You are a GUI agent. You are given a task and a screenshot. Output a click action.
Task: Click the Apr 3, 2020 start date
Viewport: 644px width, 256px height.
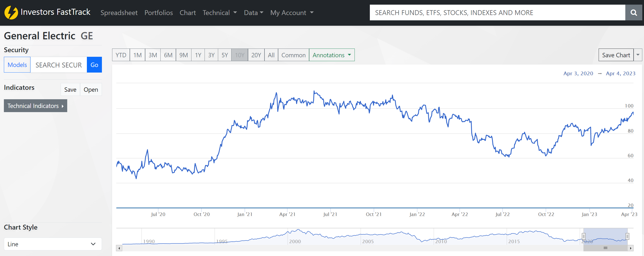[x=578, y=74]
